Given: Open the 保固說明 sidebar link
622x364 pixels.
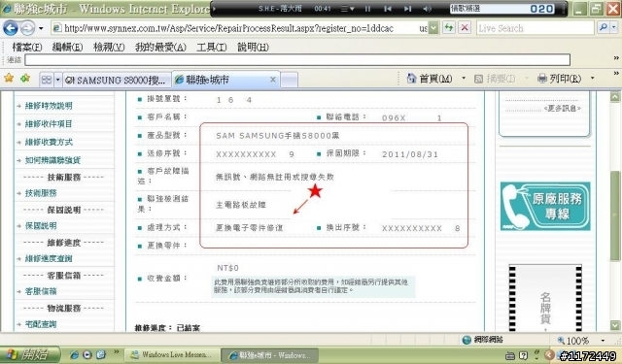Looking at the screenshot, I should (x=41, y=226).
